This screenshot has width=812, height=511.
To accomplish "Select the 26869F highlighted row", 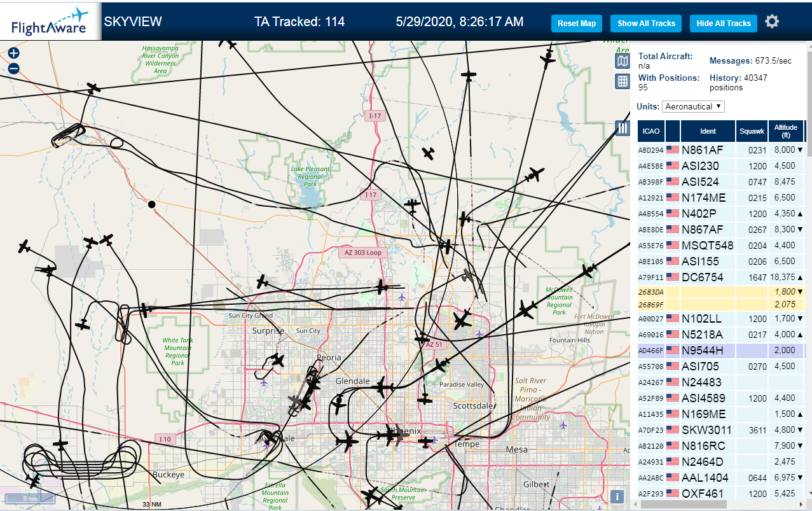I will pyautogui.click(x=721, y=305).
